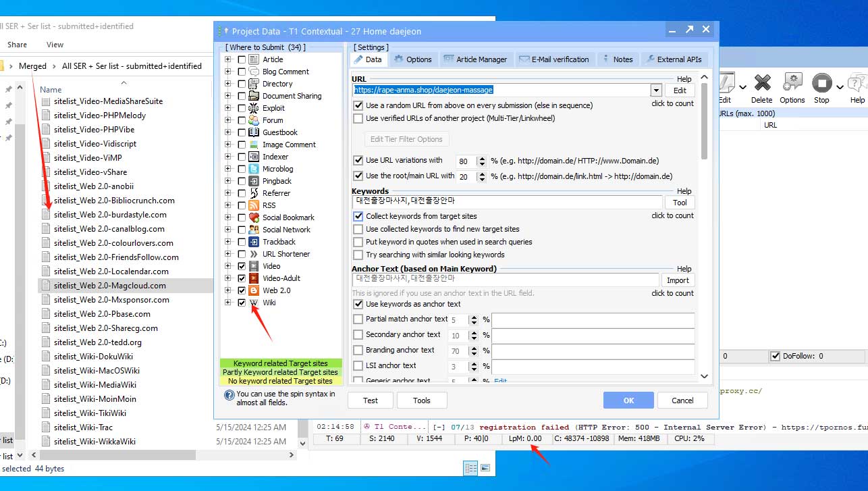The image size is (868, 491).
Task: Open the E-Mail verification tab
Action: (x=554, y=59)
